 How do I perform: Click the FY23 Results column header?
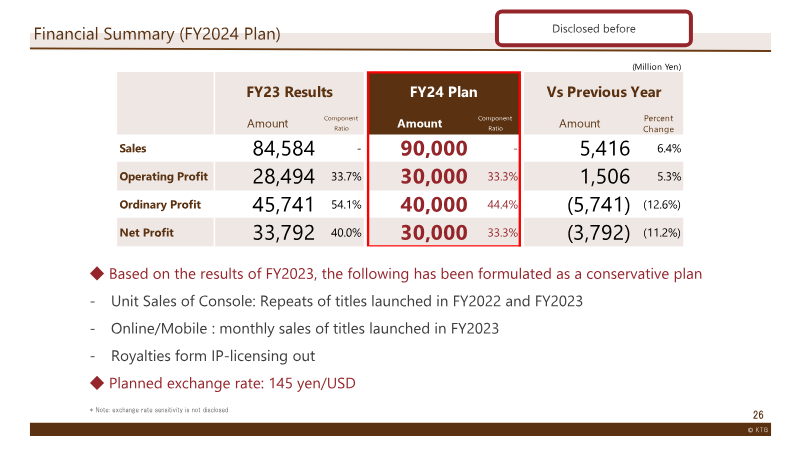289,92
